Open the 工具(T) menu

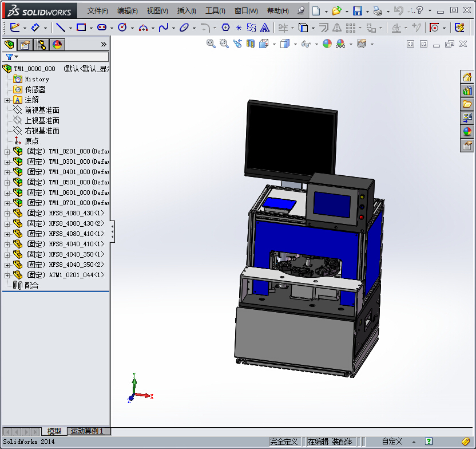pyautogui.click(x=215, y=11)
